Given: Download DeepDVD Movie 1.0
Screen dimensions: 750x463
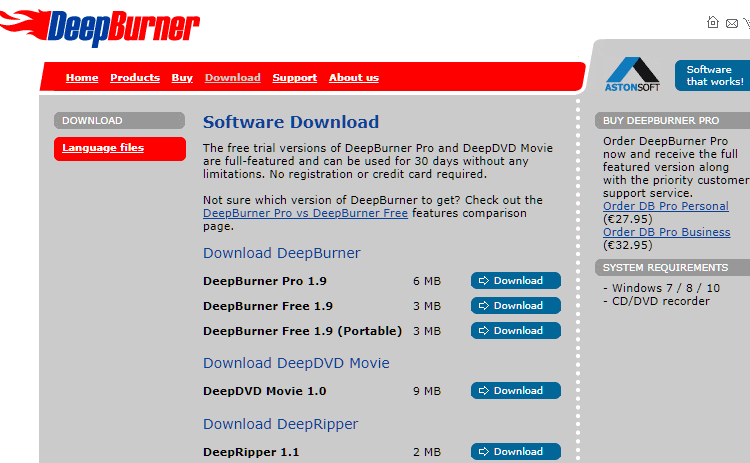Looking at the screenshot, I should (x=515, y=391).
